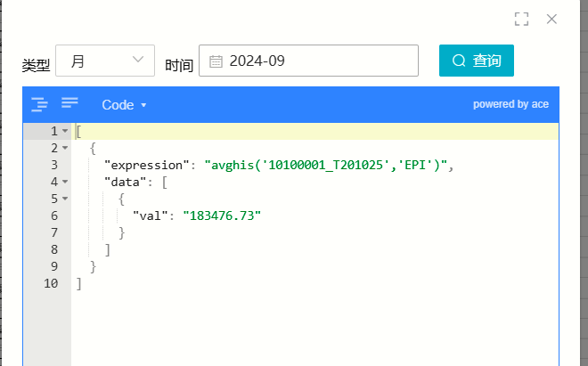The image size is (588, 366).
Task: Collapse the fold arrow on line 1
Action: click(65, 131)
